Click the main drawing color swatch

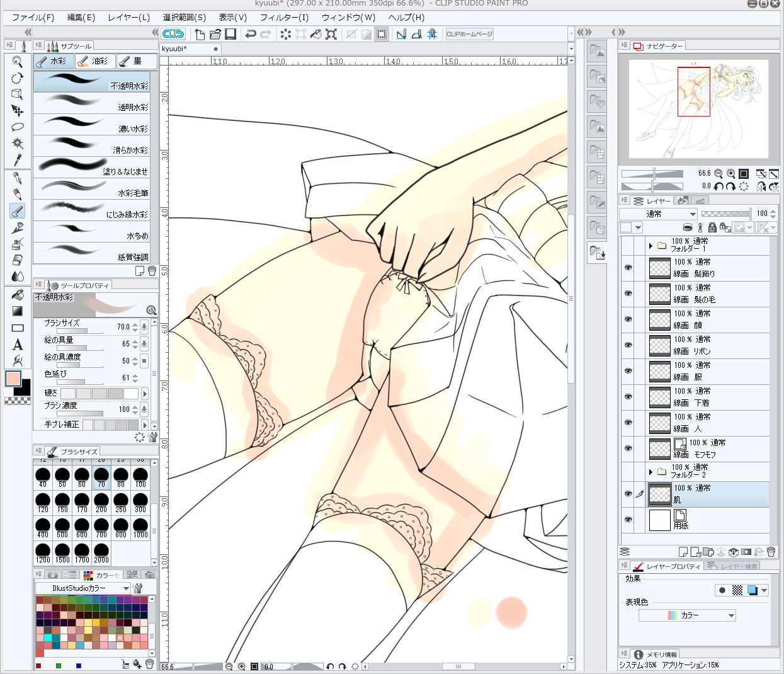(x=13, y=379)
